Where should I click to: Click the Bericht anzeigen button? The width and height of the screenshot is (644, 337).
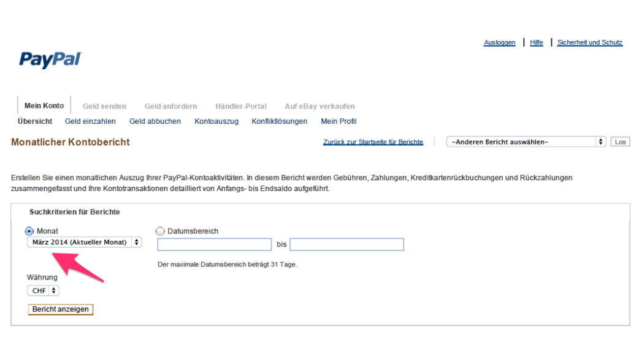[60, 309]
